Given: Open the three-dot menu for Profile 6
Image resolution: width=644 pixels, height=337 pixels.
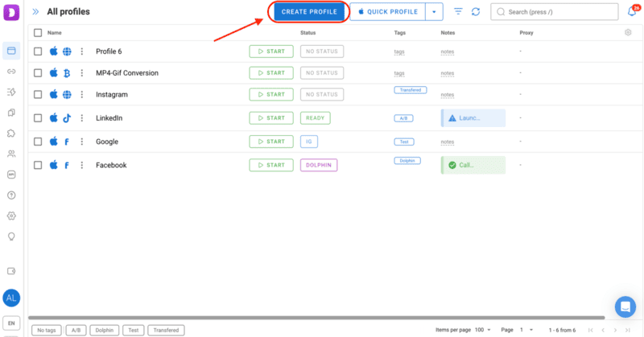Looking at the screenshot, I should [82, 51].
